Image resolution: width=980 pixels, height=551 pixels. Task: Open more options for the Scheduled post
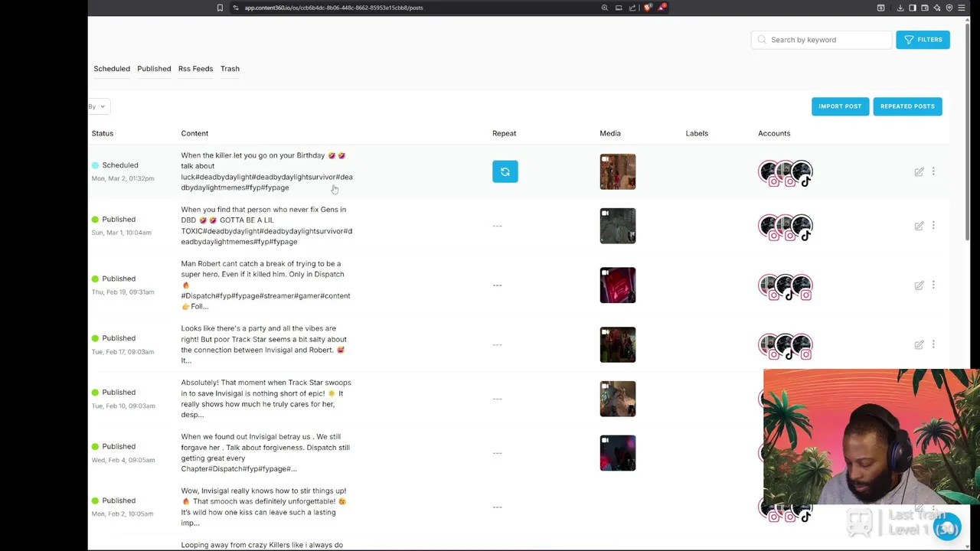933,171
